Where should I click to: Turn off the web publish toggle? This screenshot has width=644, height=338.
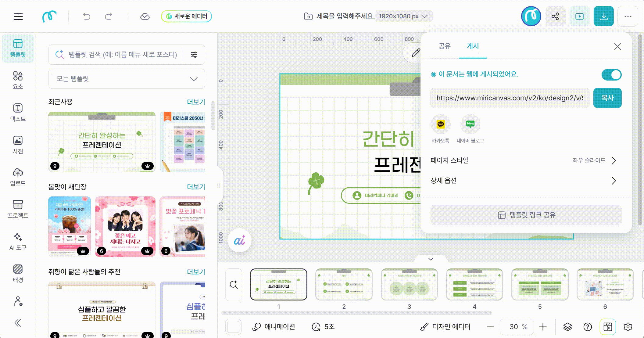click(611, 74)
